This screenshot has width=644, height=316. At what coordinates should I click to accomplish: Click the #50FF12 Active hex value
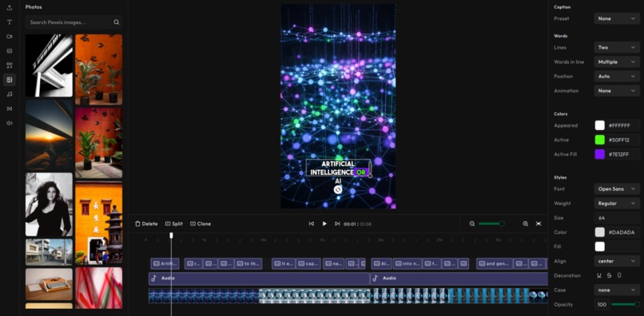pyautogui.click(x=618, y=140)
